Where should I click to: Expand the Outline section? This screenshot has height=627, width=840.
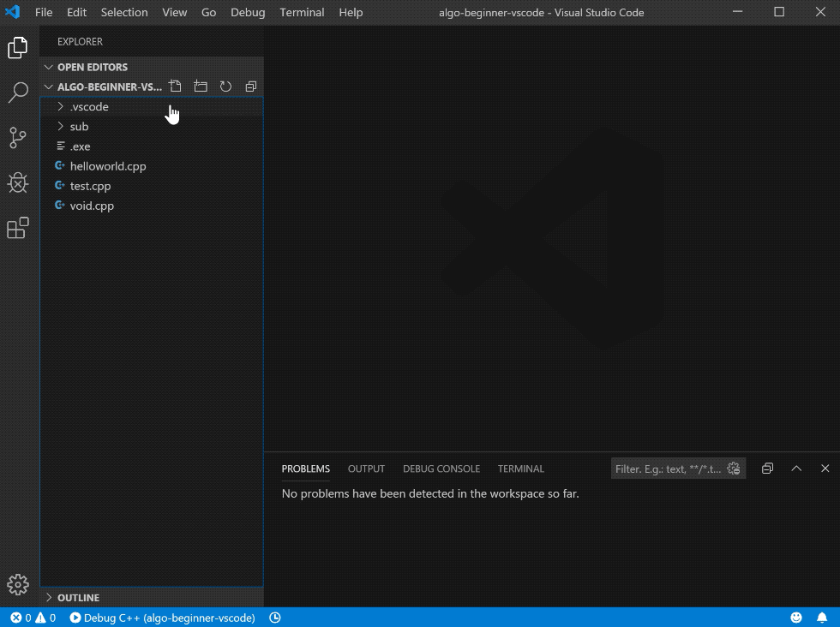click(x=78, y=598)
